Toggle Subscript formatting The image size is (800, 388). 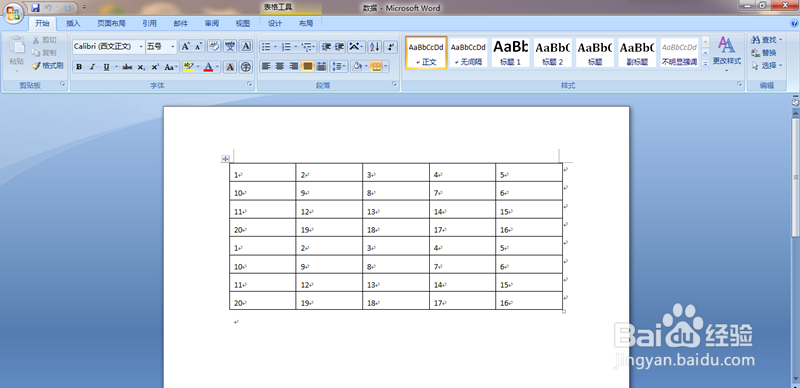(x=141, y=67)
